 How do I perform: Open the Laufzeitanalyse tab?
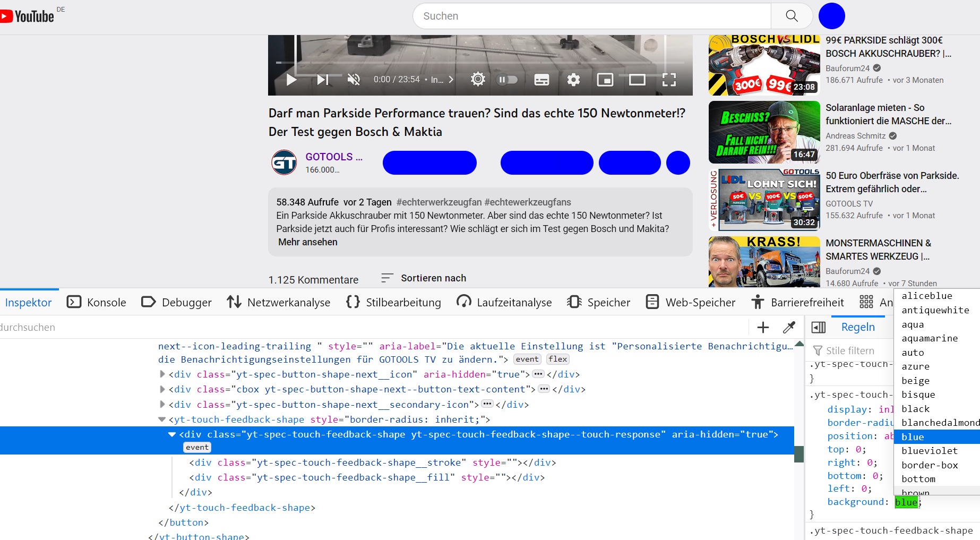504,303
